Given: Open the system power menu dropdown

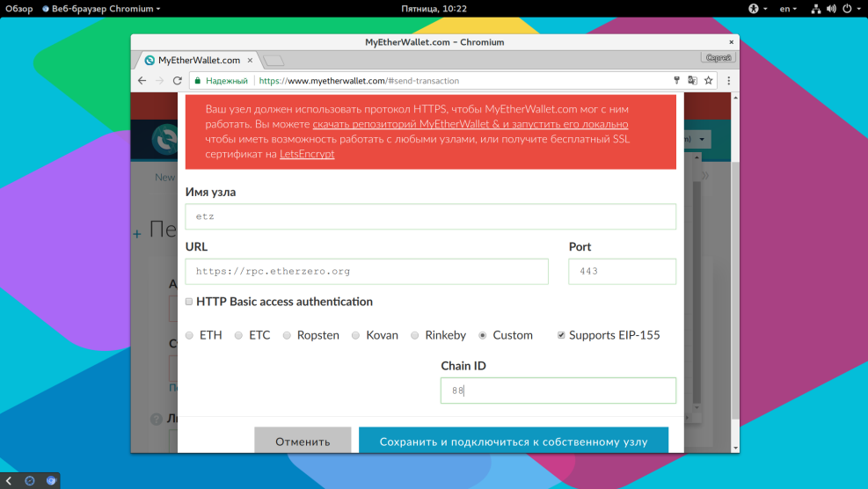Looking at the screenshot, I should coord(850,9).
